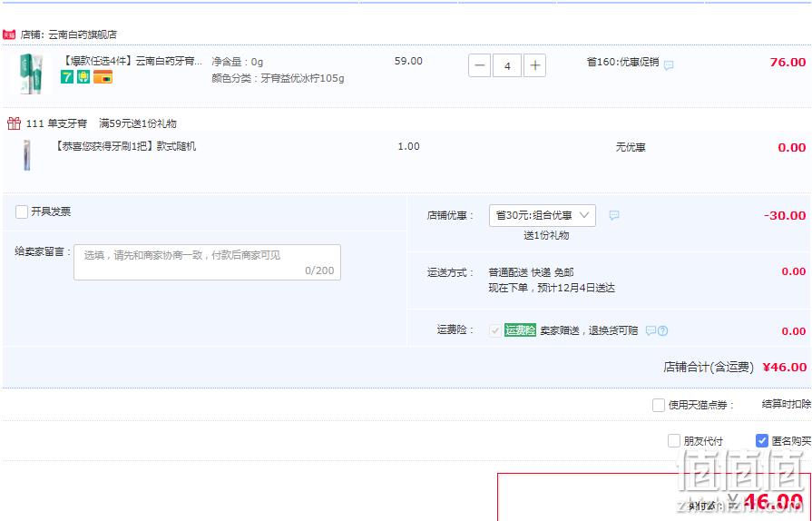
Task: Click the 颜色分类:牙膏益优冰柠105g variant text
Action: pyautogui.click(x=279, y=78)
